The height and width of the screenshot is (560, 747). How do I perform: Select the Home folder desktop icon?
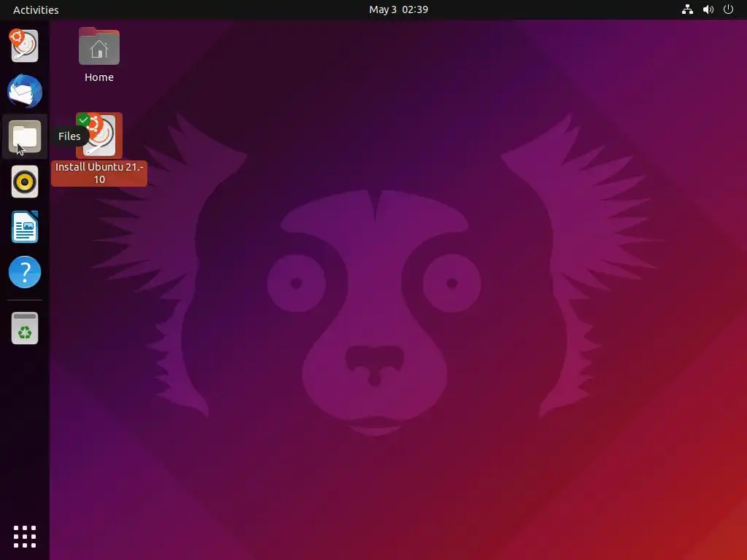tap(99, 46)
